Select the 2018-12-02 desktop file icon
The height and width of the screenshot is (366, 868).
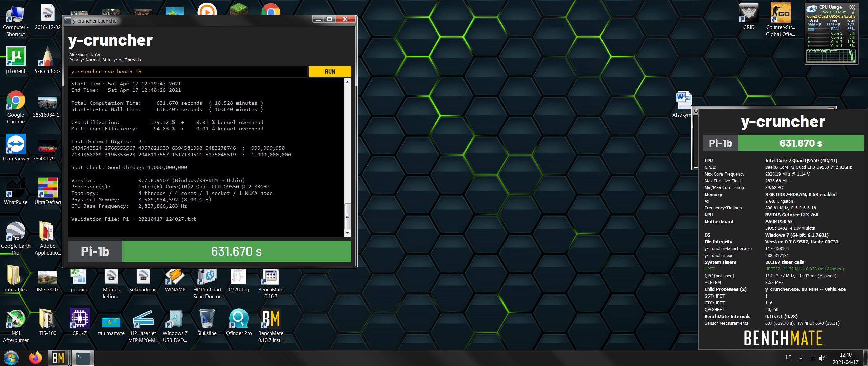point(47,17)
